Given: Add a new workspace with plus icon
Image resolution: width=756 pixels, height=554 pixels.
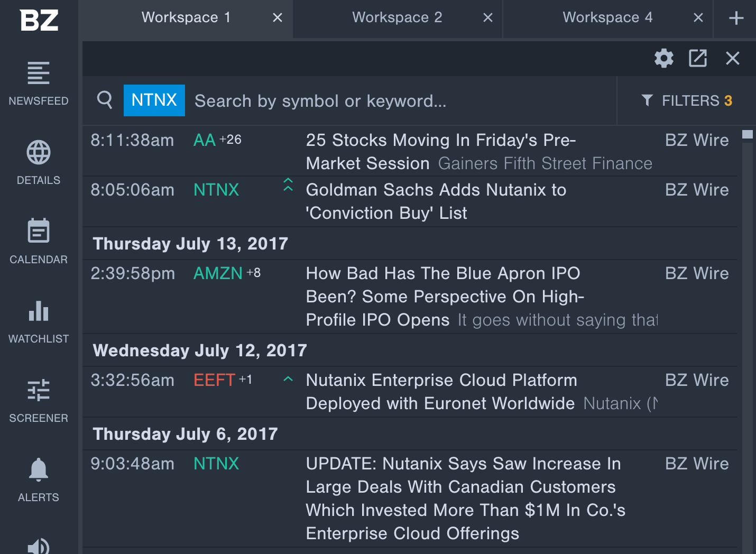Looking at the screenshot, I should 736,18.
